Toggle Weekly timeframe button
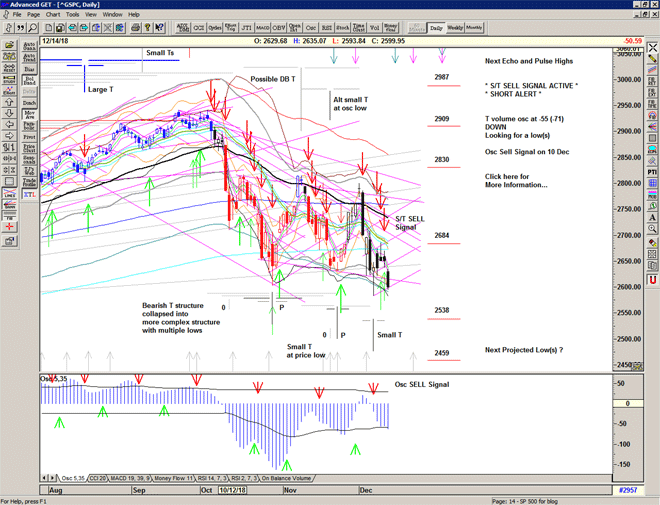660x505 pixels. 454,28
